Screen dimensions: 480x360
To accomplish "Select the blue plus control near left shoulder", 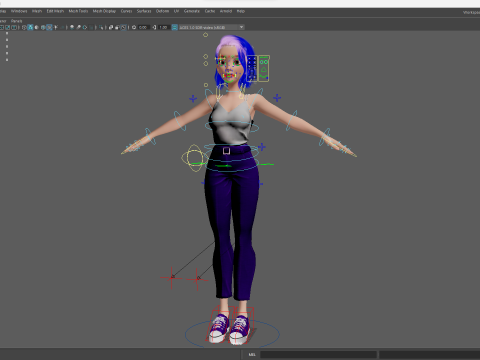I will click(193, 98).
